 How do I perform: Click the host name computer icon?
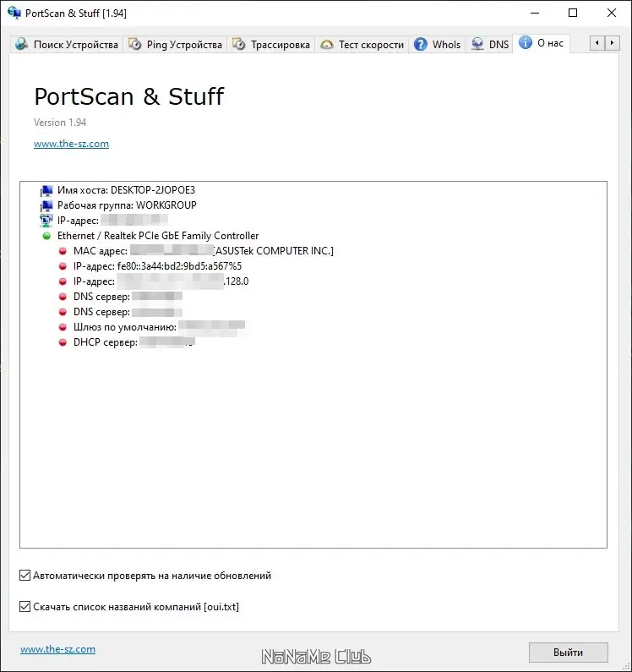(x=46, y=191)
